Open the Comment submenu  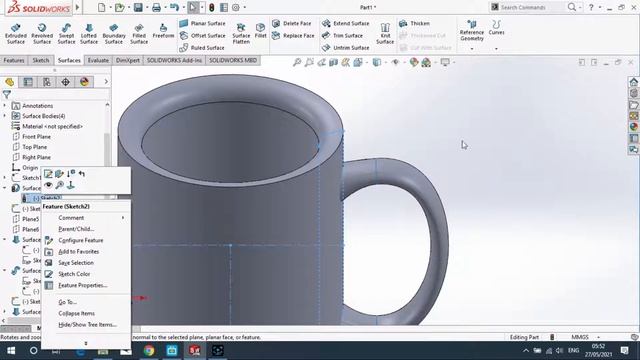[86, 218]
